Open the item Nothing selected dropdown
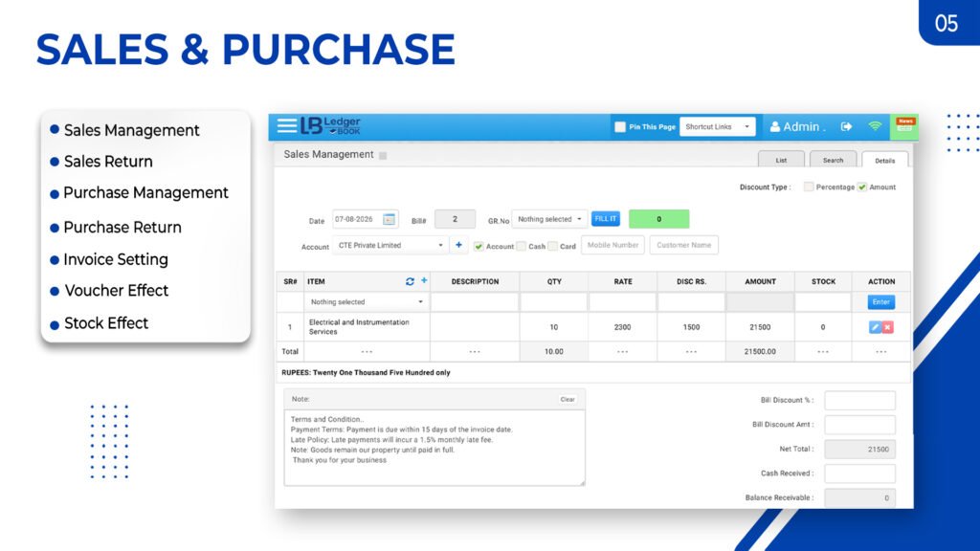 [367, 301]
